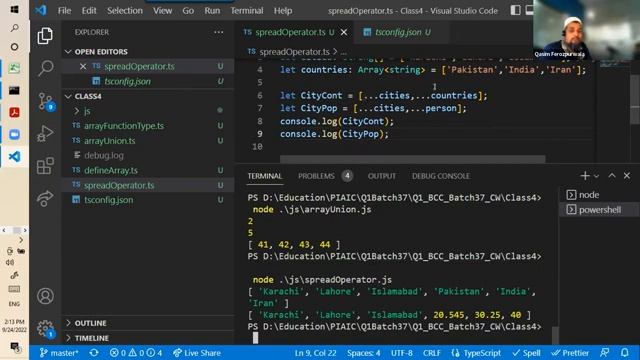Open the Extensions view
Image resolution: width=640 pixels, height=360 pixels.
[45, 166]
